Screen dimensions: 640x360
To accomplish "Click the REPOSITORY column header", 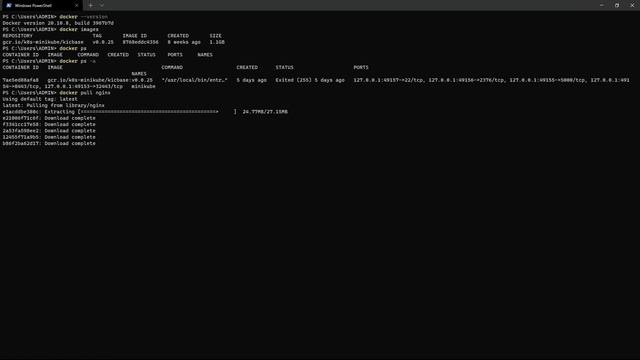I will click(18, 36).
